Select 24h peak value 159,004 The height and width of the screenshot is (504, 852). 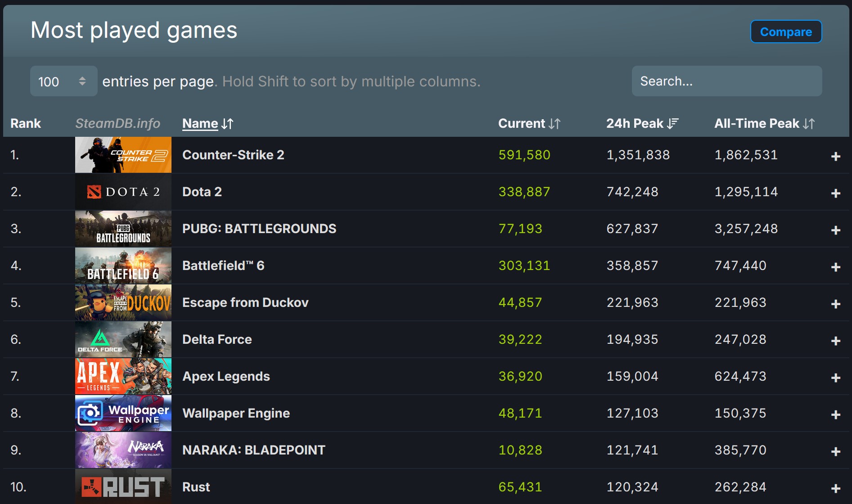pyautogui.click(x=632, y=376)
